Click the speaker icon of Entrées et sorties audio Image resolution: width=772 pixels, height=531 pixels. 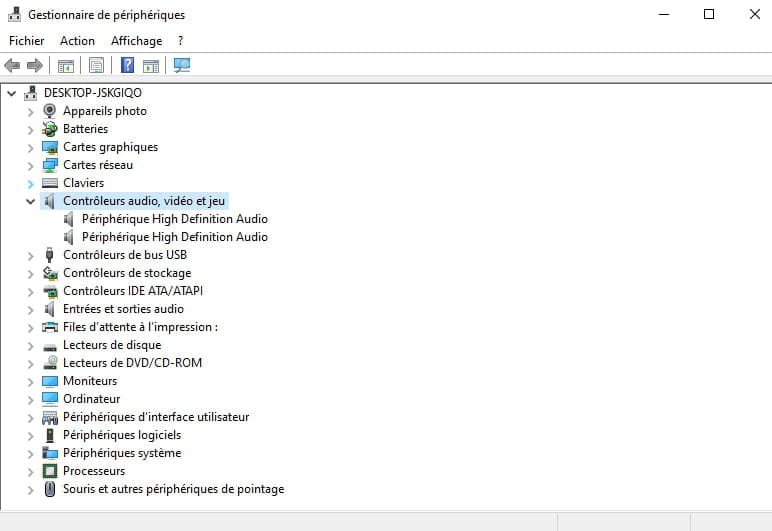50,309
